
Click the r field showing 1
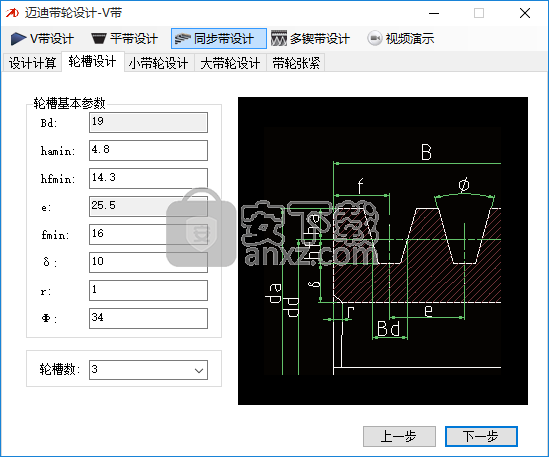[148, 290]
